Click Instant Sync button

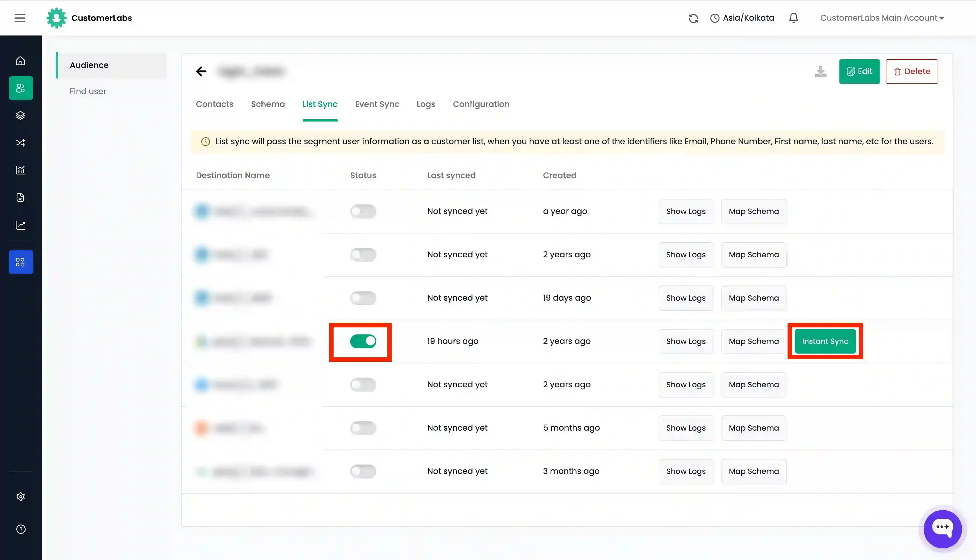[x=825, y=341]
